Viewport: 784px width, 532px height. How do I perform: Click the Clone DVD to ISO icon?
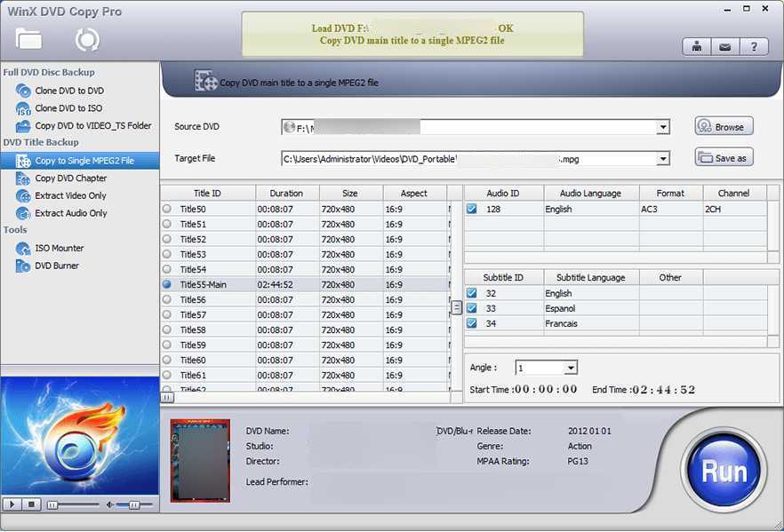click(x=23, y=108)
